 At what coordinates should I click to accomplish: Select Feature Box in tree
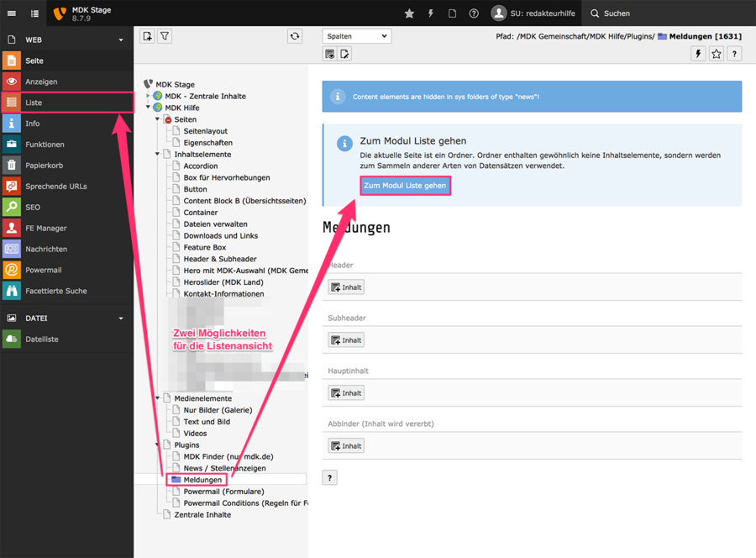[x=205, y=247]
